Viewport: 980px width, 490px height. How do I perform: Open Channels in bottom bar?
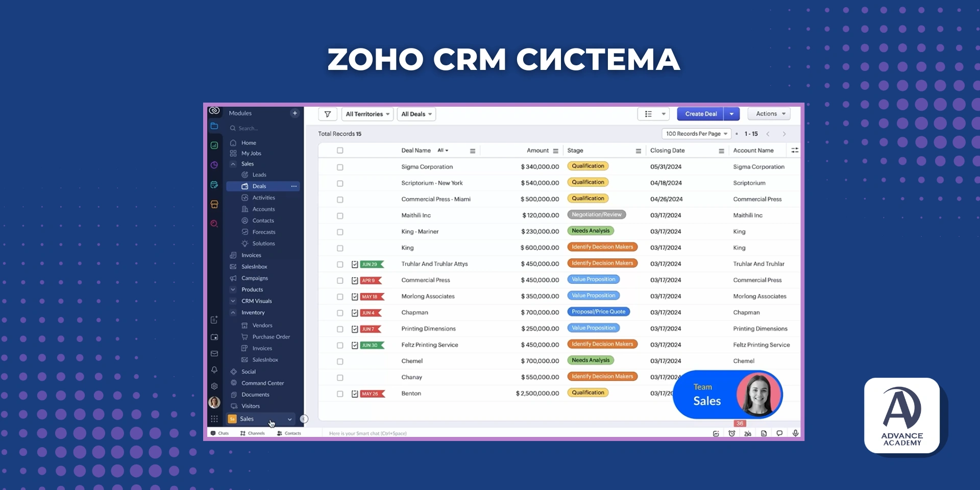click(253, 433)
